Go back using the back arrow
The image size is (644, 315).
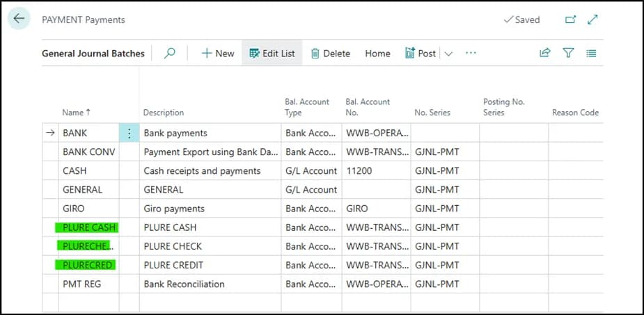tap(19, 19)
